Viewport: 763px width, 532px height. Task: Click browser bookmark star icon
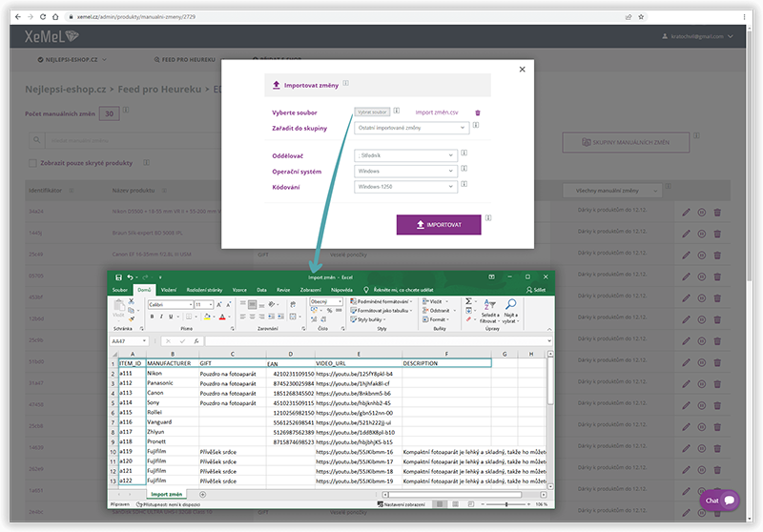(x=641, y=16)
